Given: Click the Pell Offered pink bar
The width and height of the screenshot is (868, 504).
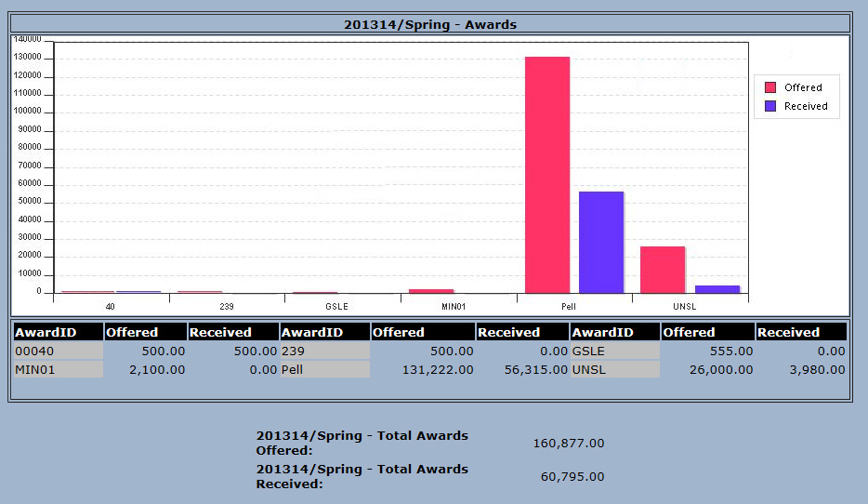Looking at the screenshot, I should click(x=547, y=175).
